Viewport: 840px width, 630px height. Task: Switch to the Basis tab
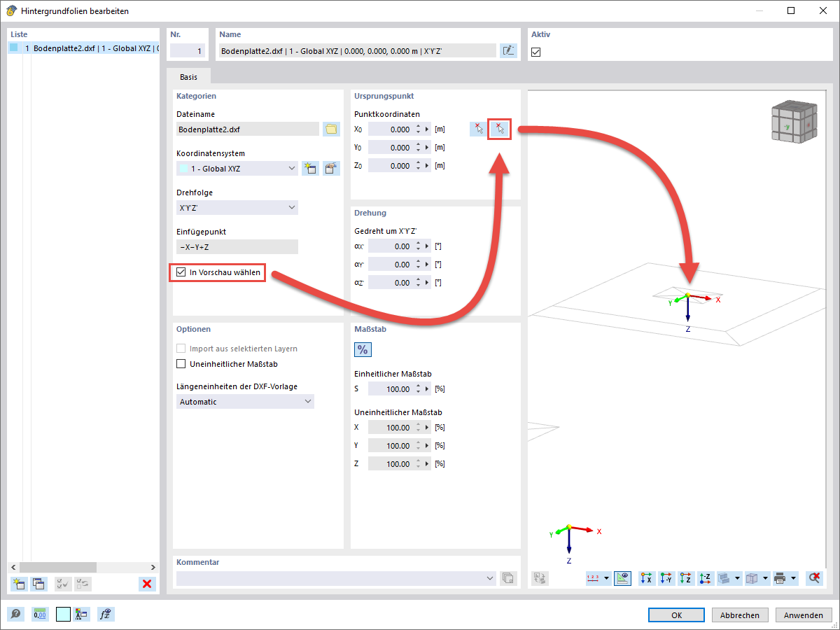pyautogui.click(x=188, y=76)
